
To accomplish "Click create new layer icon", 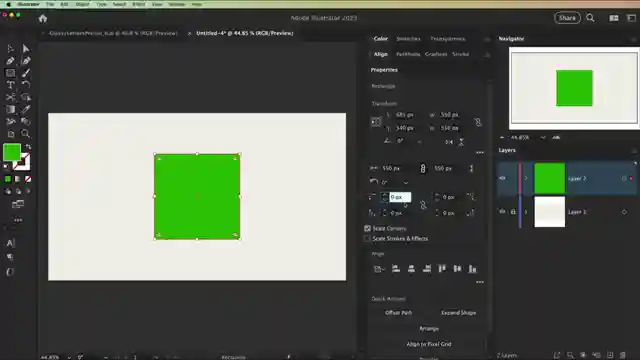I will (610, 355).
